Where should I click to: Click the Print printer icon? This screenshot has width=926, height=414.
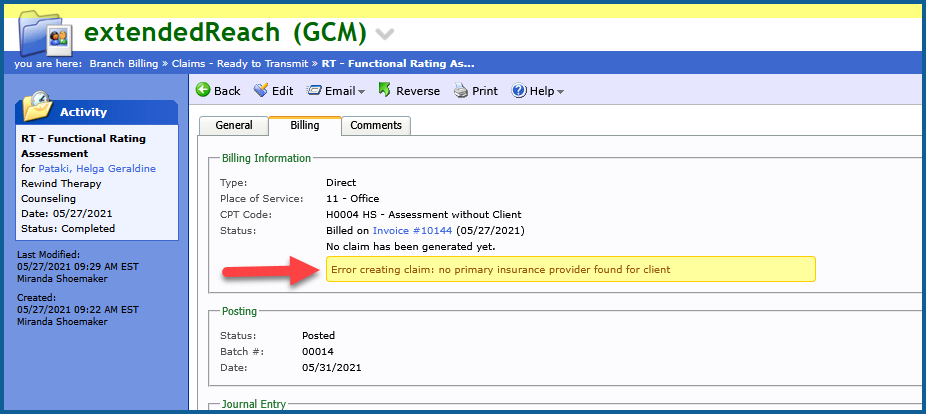[461, 90]
